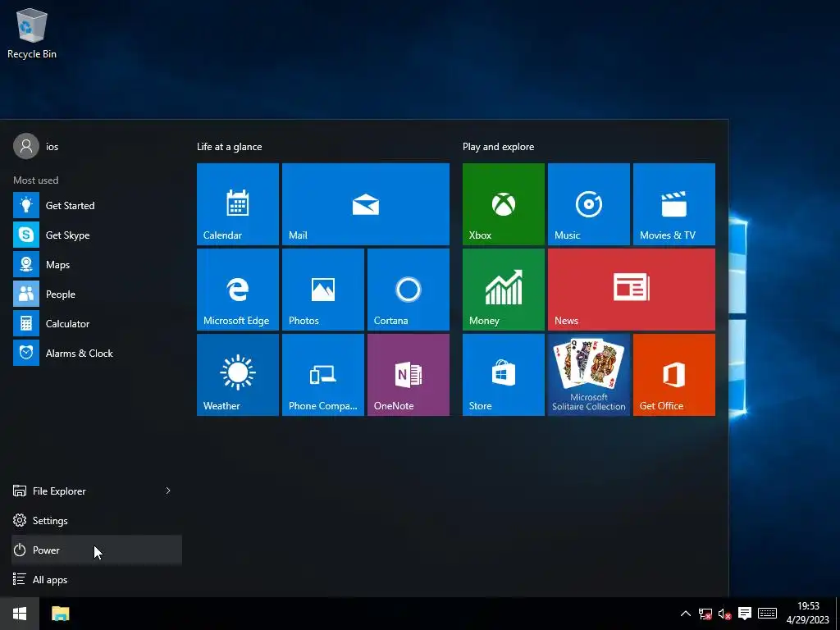Image resolution: width=840 pixels, height=630 pixels.
Task: Click the Life at a glance group heading
Action: point(230,147)
